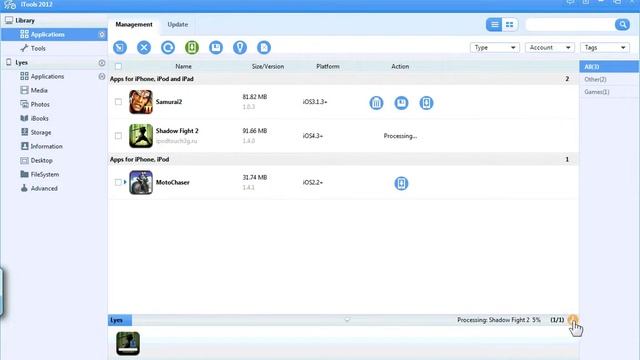Image resolution: width=640 pixels, height=360 pixels.
Task: Select the Other(2) category filter
Action: (x=609, y=79)
